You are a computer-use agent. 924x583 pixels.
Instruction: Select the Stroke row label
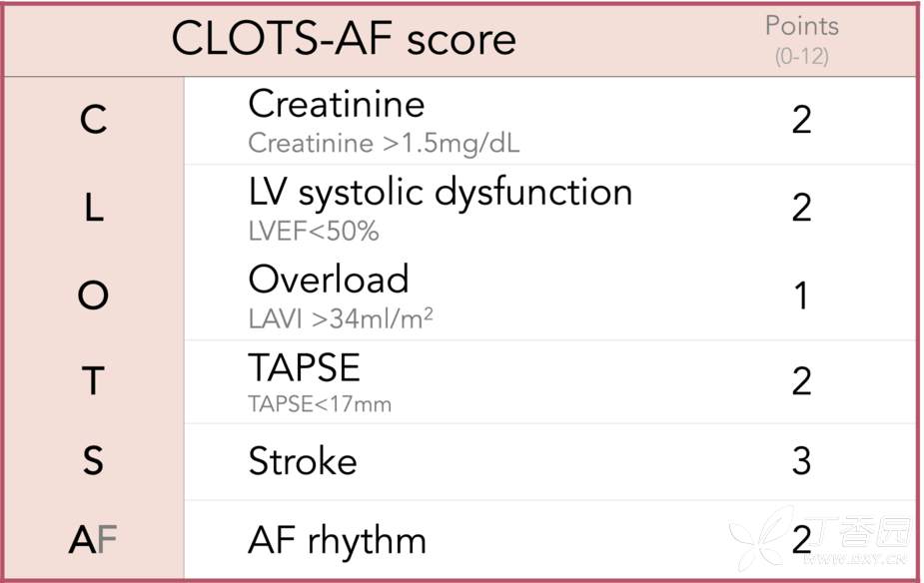tap(302, 461)
